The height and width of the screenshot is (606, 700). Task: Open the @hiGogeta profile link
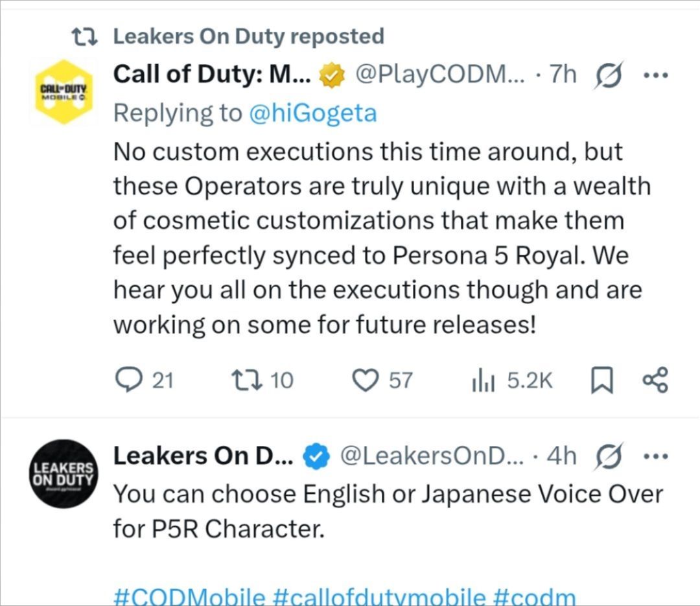(x=313, y=113)
